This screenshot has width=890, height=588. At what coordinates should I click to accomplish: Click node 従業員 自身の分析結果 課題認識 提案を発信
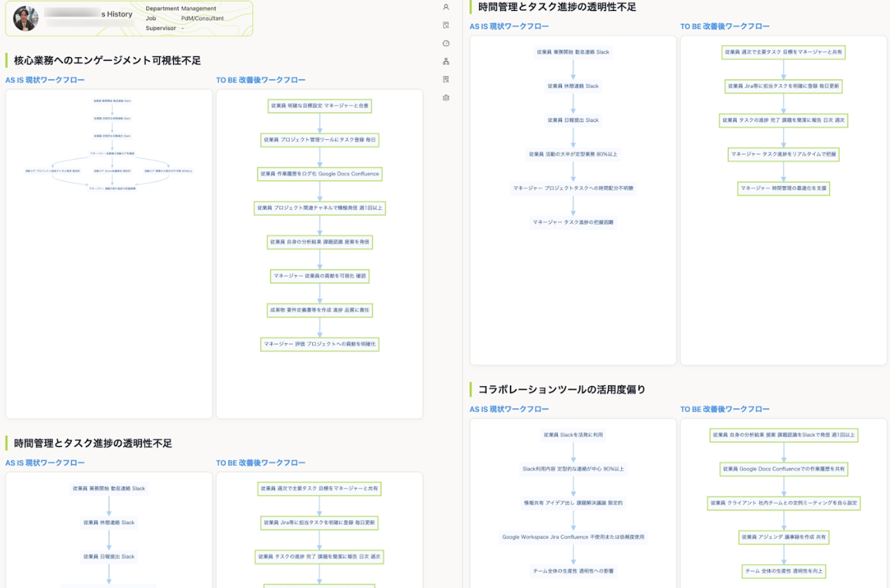pos(320,242)
